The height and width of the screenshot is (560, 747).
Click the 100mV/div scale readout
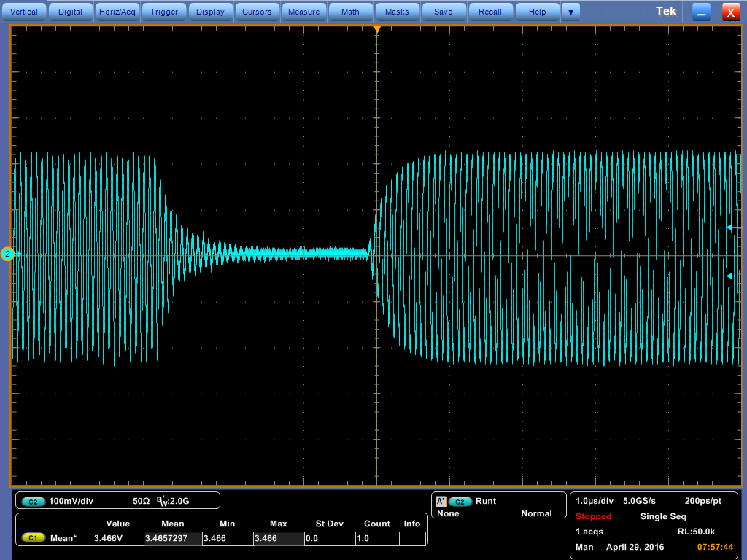coord(71,501)
